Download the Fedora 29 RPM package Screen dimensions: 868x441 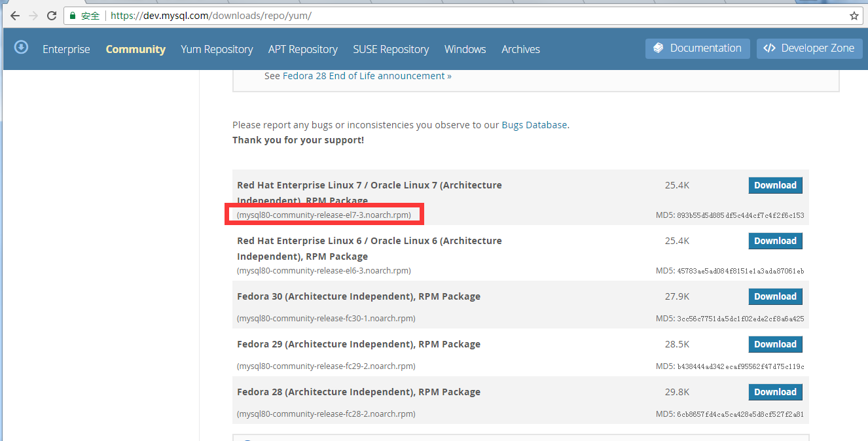[x=775, y=344]
